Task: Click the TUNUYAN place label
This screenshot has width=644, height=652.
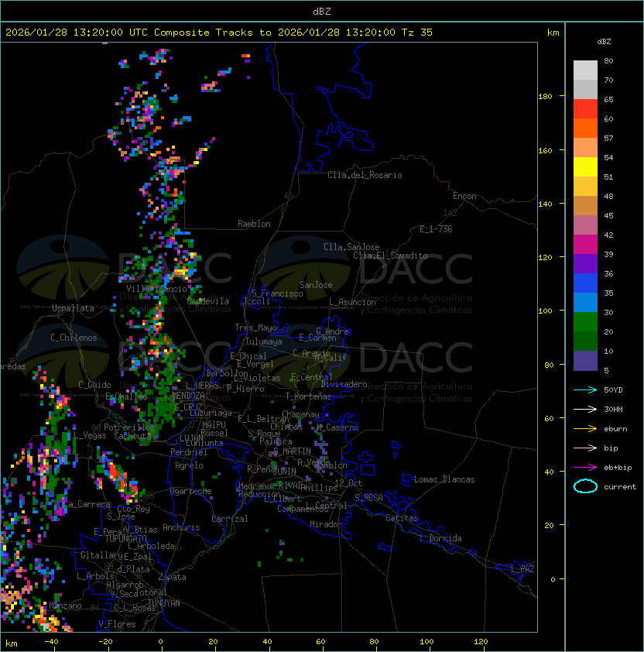Action: 164,603
